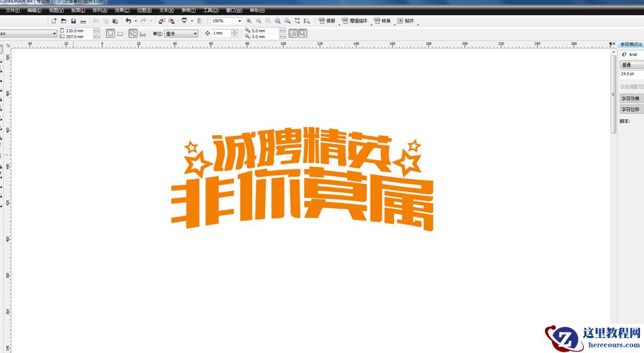This screenshot has width=644, height=353.
Task: Click the Cut scissors icon
Action: [96, 21]
